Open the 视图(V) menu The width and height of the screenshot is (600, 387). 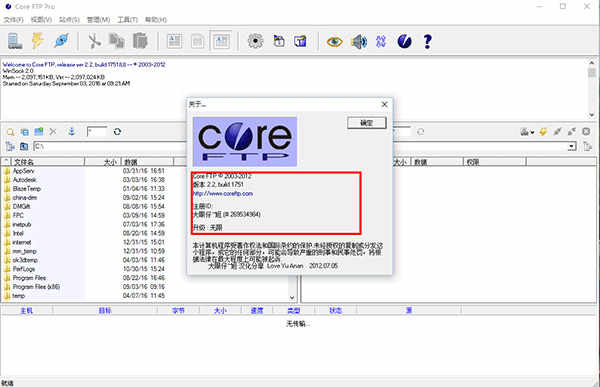pos(41,20)
